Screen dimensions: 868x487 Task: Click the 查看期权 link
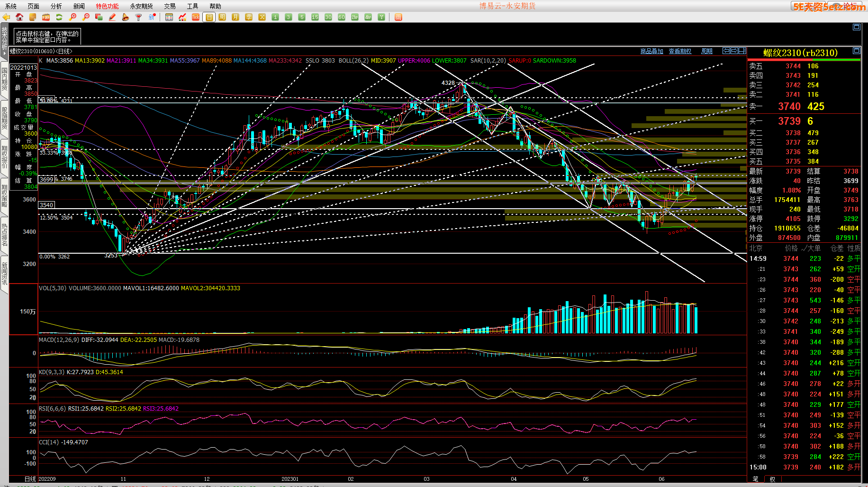[680, 51]
